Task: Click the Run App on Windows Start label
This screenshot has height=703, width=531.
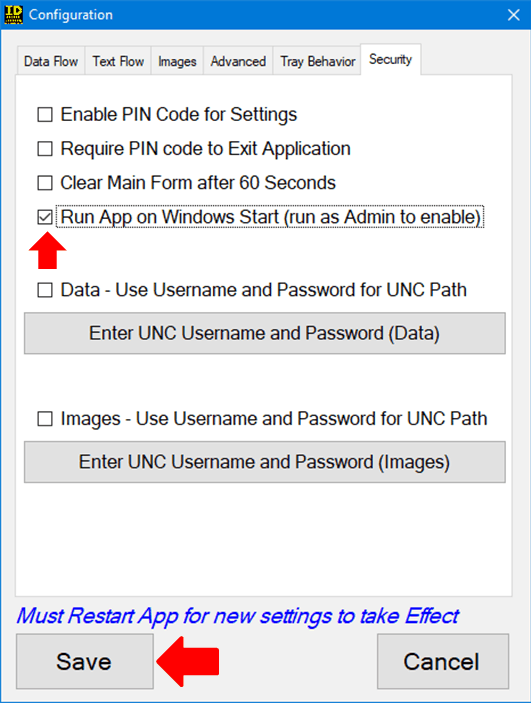Action: [270, 217]
